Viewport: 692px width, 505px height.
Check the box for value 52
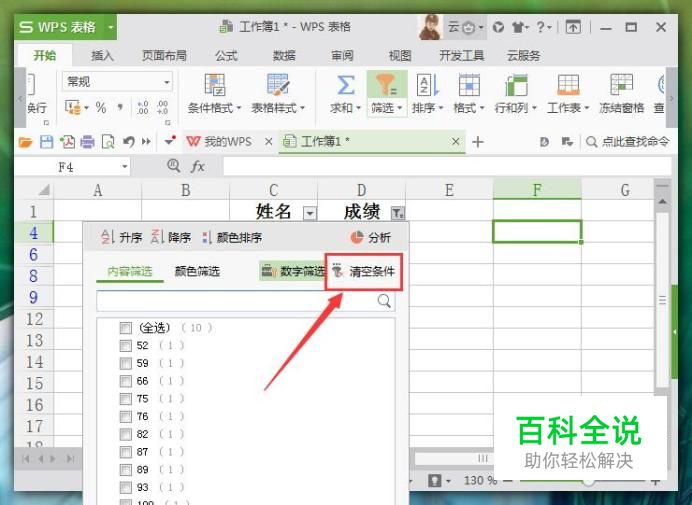click(126, 346)
